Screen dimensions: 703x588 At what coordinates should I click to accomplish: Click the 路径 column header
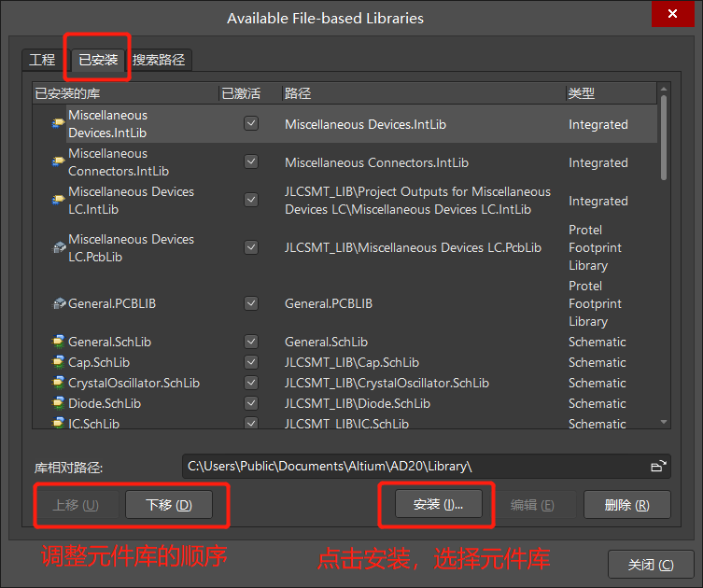[420, 93]
